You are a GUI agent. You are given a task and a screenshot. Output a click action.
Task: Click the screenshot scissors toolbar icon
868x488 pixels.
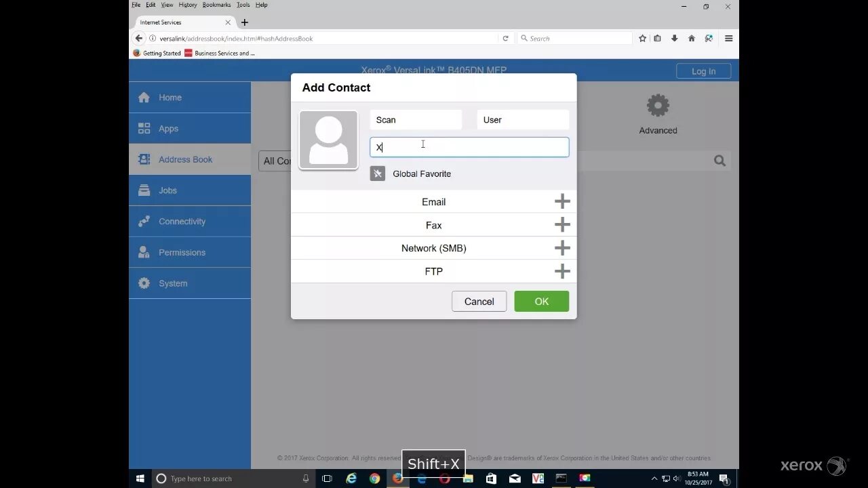point(709,39)
